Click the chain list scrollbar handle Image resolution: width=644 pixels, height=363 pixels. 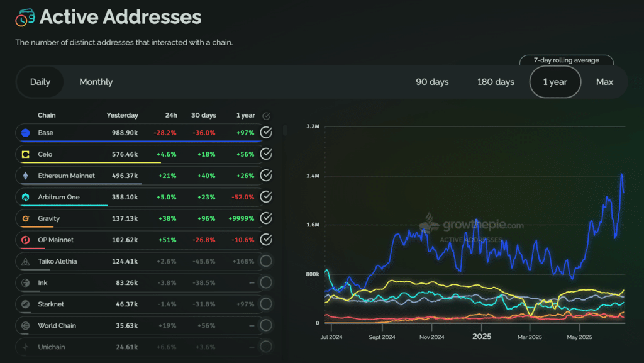click(x=285, y=131)
